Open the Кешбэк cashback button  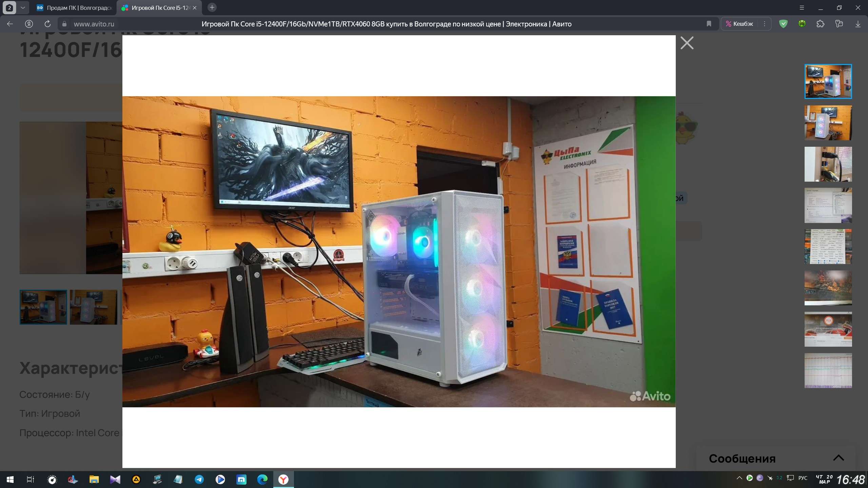(739, 24)
